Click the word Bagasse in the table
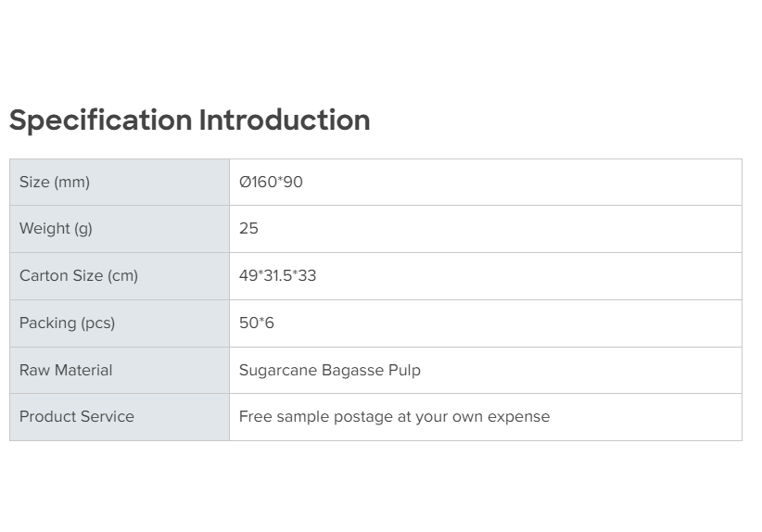 click(x=353, y=371)
